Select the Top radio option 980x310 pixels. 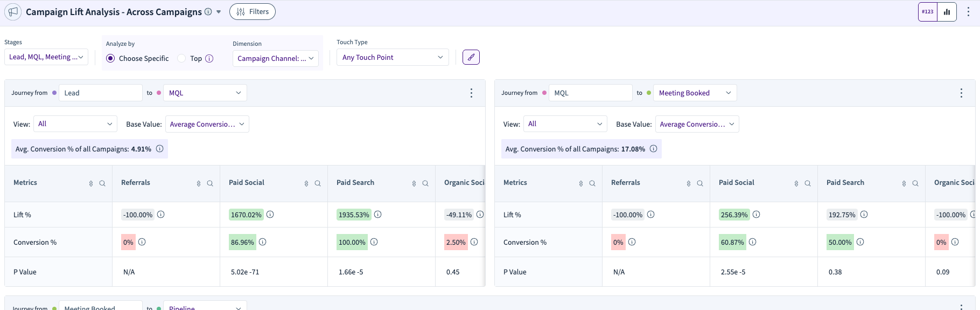181,58
